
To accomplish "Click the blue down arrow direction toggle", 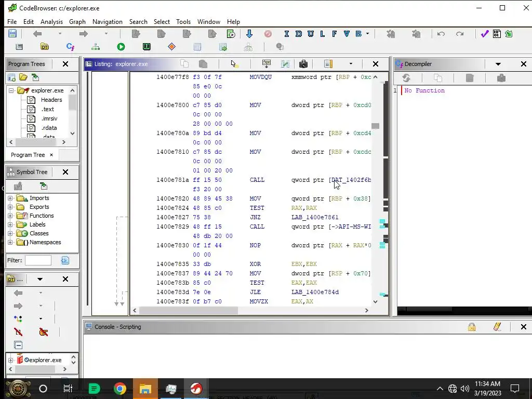I will (x=249, y=34).
